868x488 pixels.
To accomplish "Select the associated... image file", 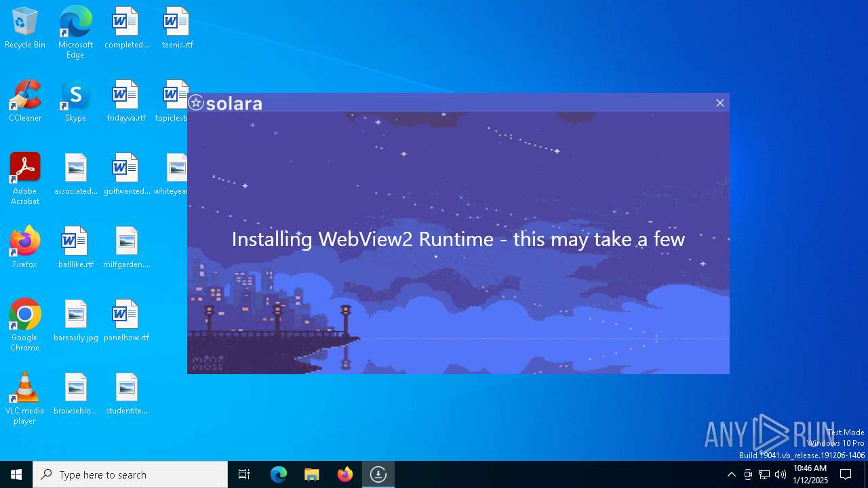I will tap(75, 175).
